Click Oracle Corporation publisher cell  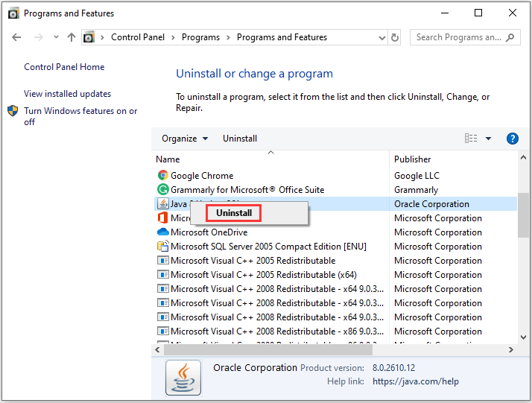[x=431, y=204]
